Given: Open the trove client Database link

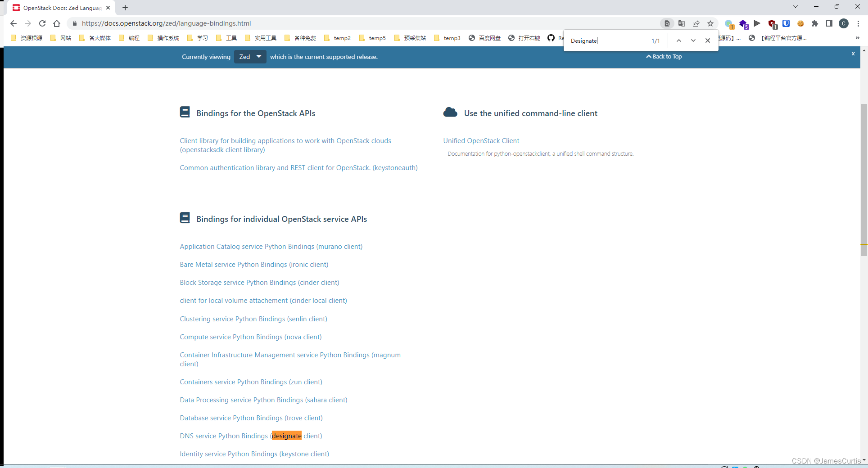Looking at the screenshot, I should (x=251, y=418).
